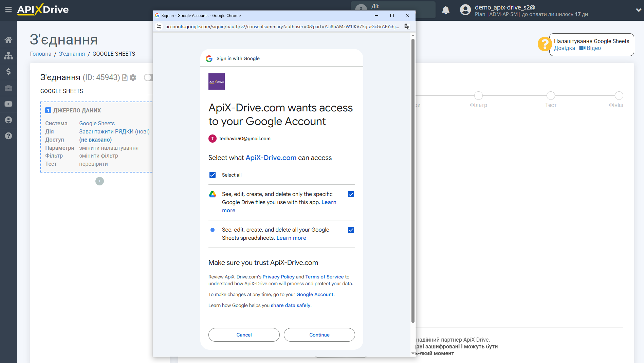644x363 pixels.
Task: Click the Google logo in sign-in header
Action: (209, 59)
